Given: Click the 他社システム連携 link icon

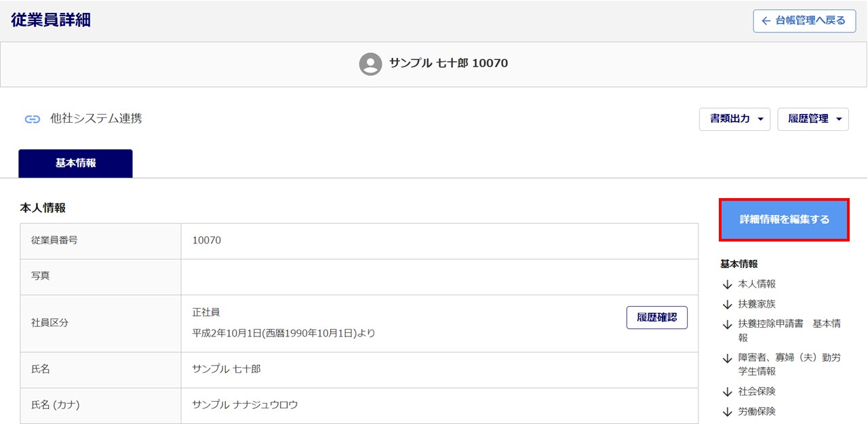Looking at the screenshot, I should 33,119.
